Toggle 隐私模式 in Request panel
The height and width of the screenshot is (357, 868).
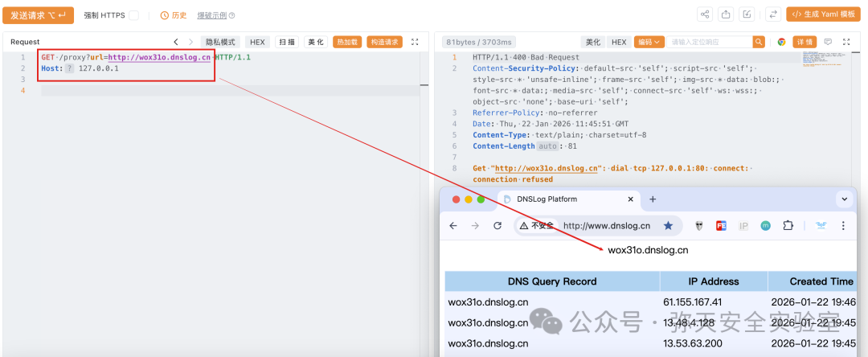(221, 42)
